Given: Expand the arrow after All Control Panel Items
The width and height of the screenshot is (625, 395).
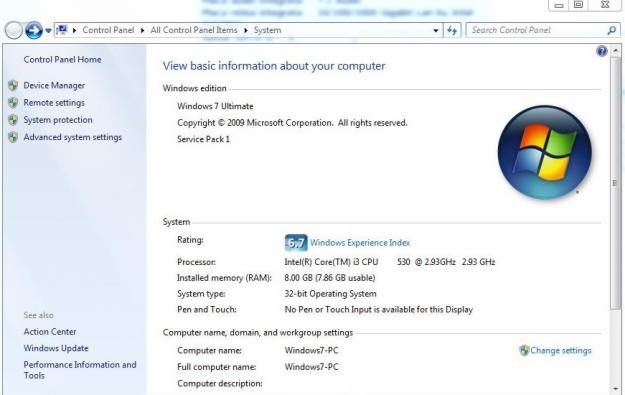Looking at the screenshot, I should 246,30.
